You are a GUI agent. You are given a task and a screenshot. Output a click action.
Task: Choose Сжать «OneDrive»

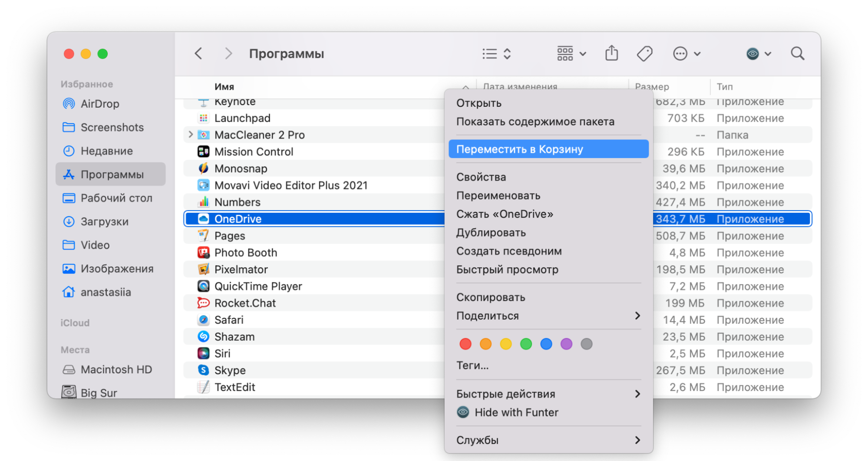point(548,214)
